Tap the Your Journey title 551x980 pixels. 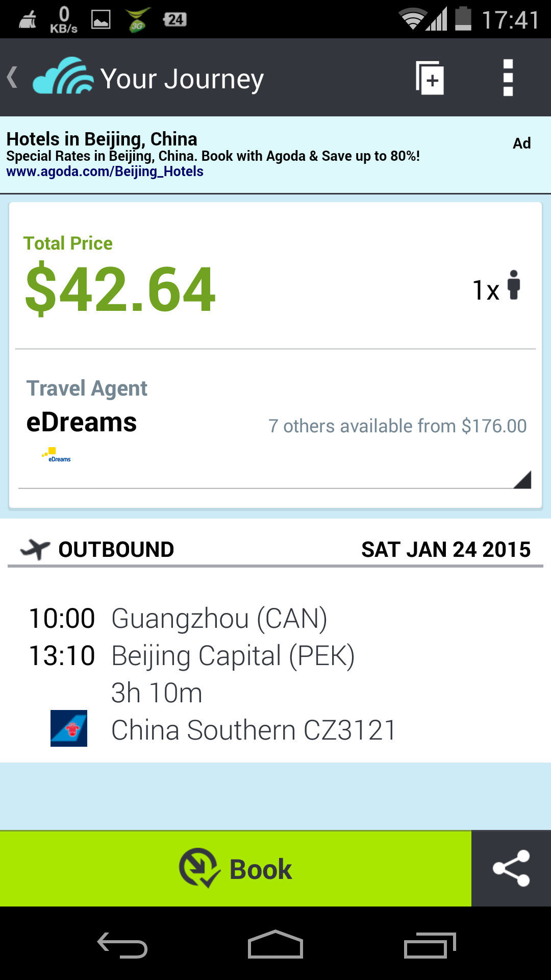(182, 79)
